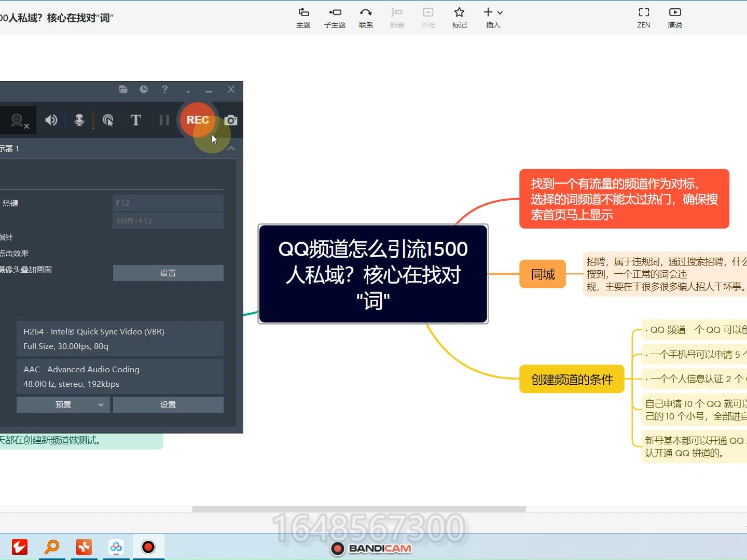The height and width of the screenshot is (560, 747).
Task: Open Bandicam record icon in taskbar
Action: coord(148,547)
